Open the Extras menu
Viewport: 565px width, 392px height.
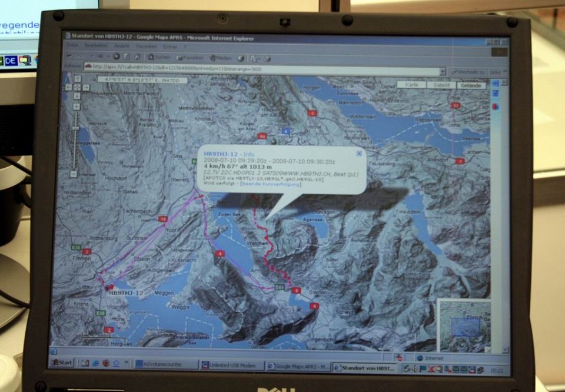pos(169,47)
